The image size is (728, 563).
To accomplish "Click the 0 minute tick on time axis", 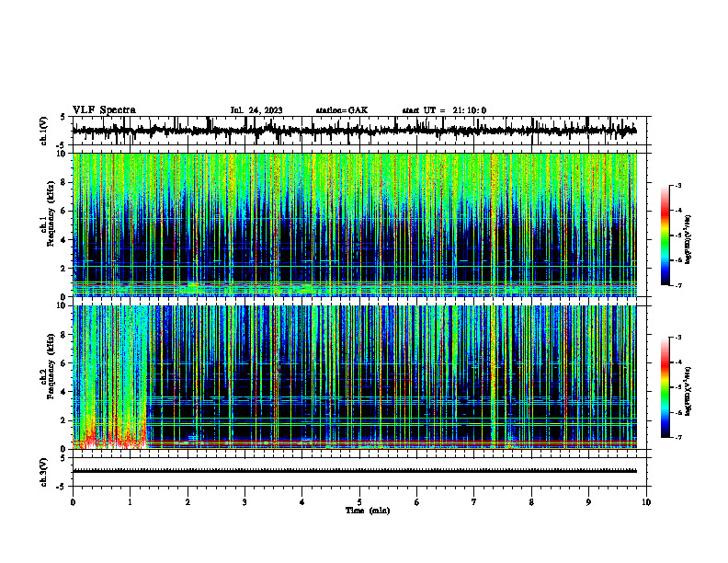I will click(73, 502).
